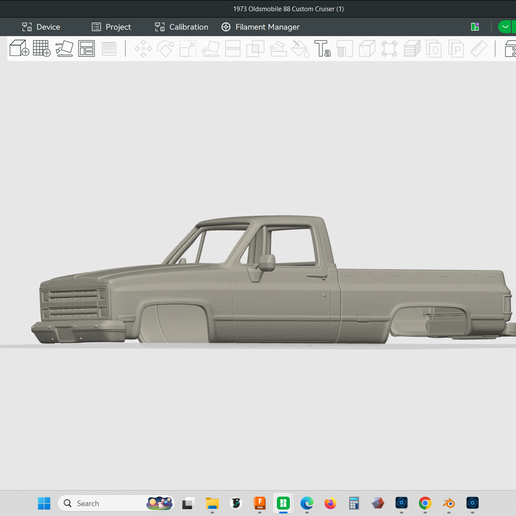
Task: Open the Mesh boolean tool
Action: (255, 49)
